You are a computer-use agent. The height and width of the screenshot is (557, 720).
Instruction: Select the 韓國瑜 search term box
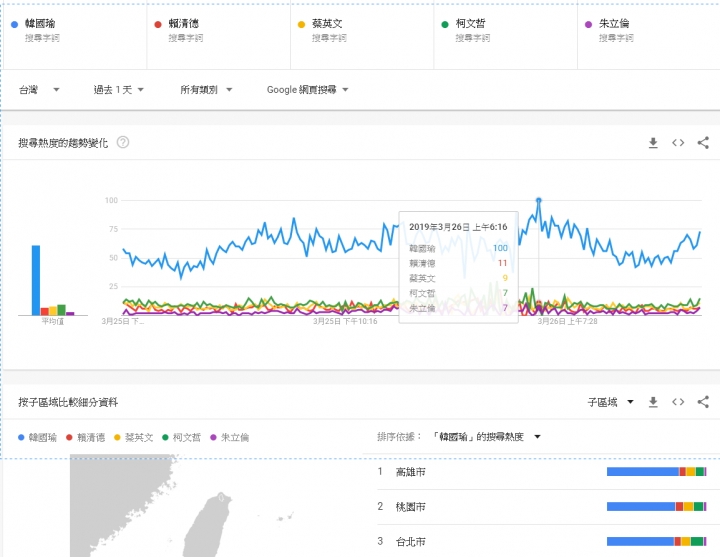point(75,37)
